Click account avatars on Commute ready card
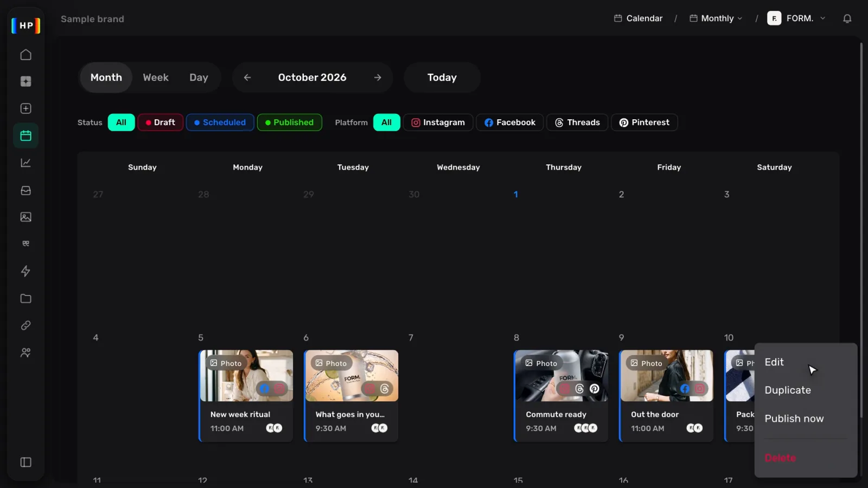Screen dimensions: 868x488 586,428
